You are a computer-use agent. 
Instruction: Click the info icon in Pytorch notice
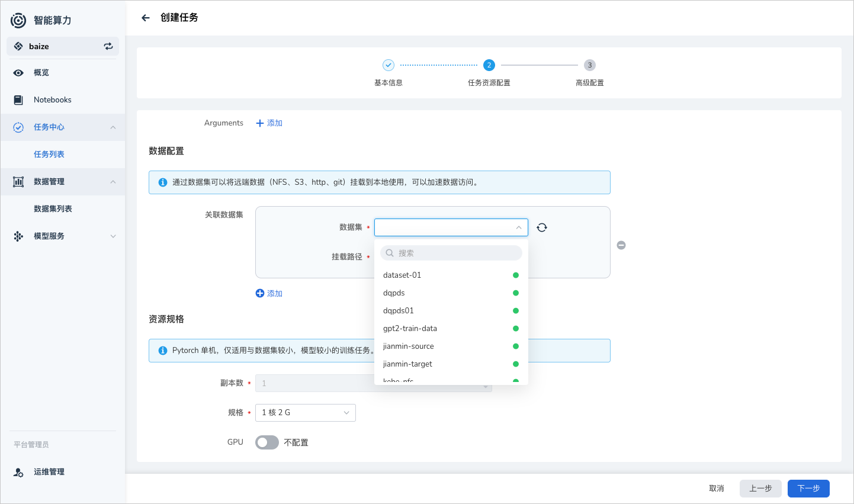tap(163, 351)
